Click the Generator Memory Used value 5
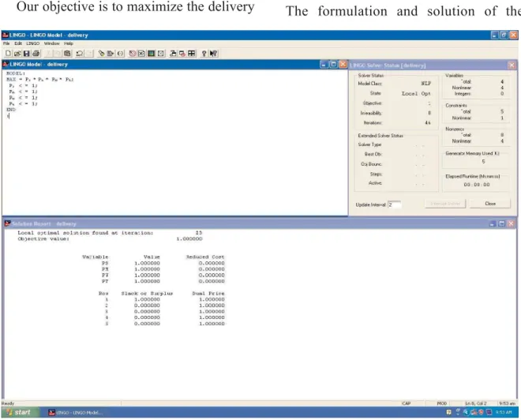521x420 pixels. click(483, 162)
